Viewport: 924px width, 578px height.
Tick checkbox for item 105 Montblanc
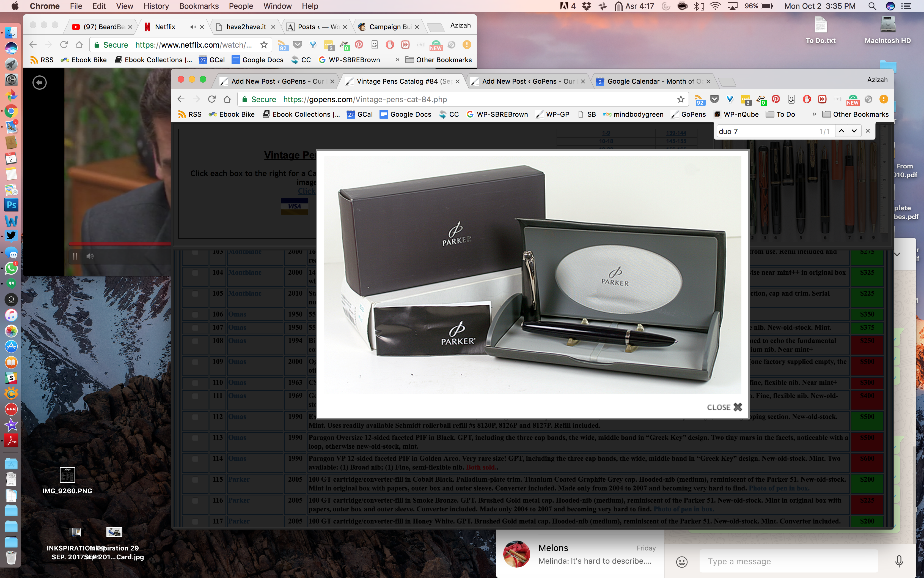pos(195,294)
